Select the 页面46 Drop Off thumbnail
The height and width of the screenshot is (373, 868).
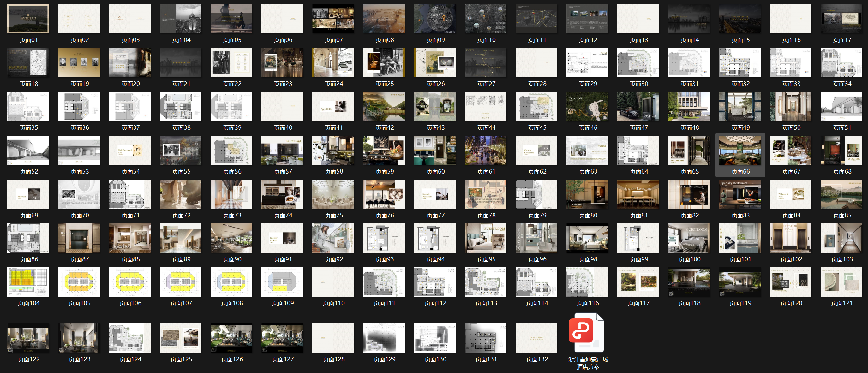[x=587, y=107]
